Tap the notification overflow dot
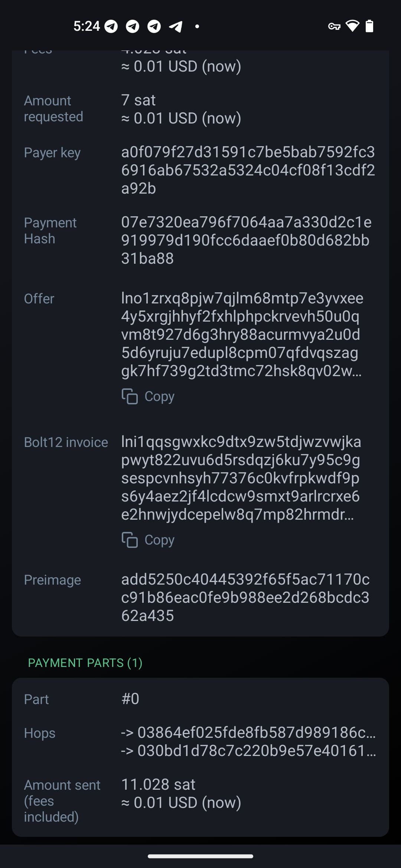The image size is (401, 868). [197, 26]
